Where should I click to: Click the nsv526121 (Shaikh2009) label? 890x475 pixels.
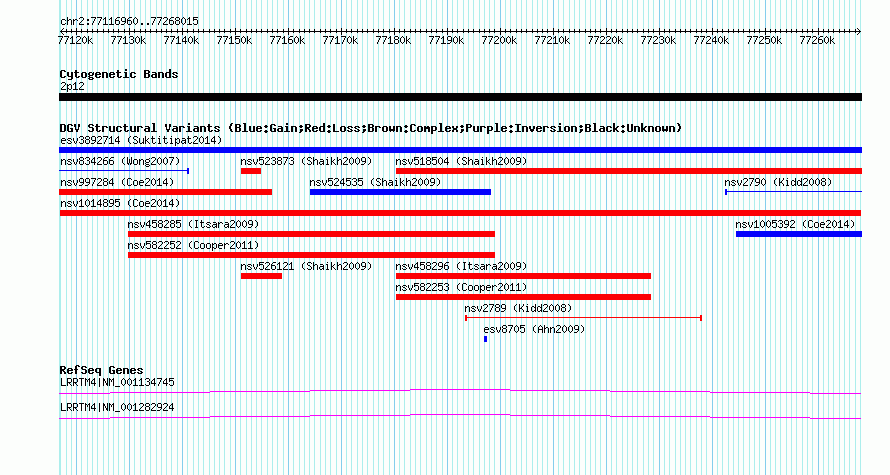(x=306, y=266)
